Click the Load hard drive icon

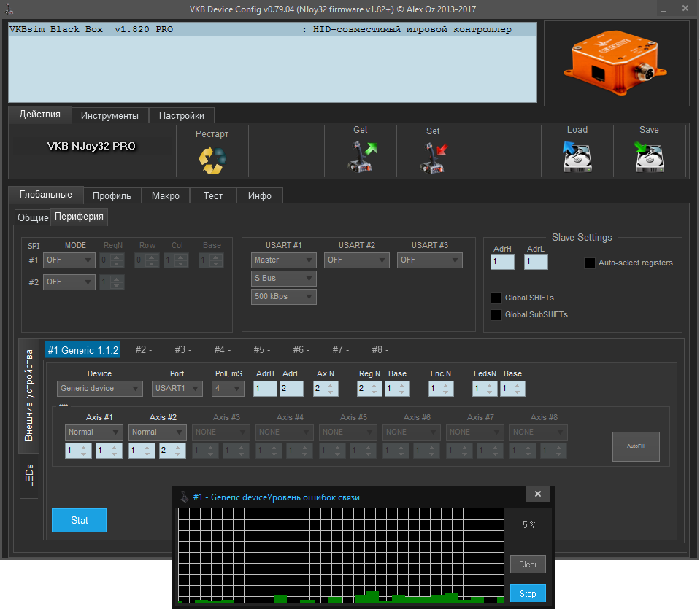coord(577,157)
